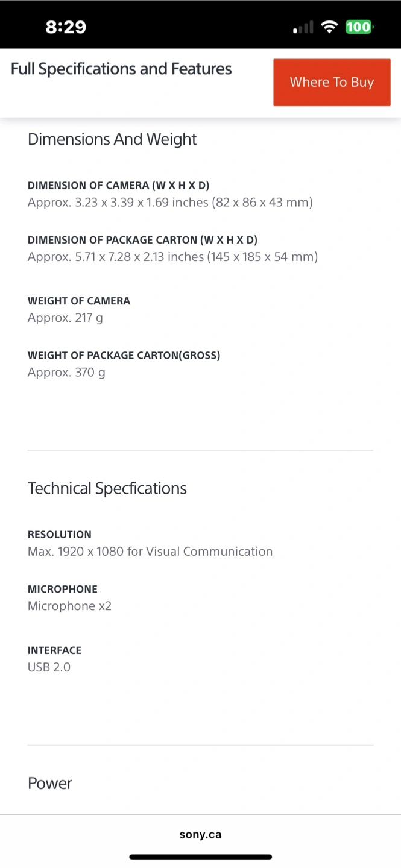Tap the Technical Specfications section heading
Screen dimensions: 401x868
(x=107, y=488)
